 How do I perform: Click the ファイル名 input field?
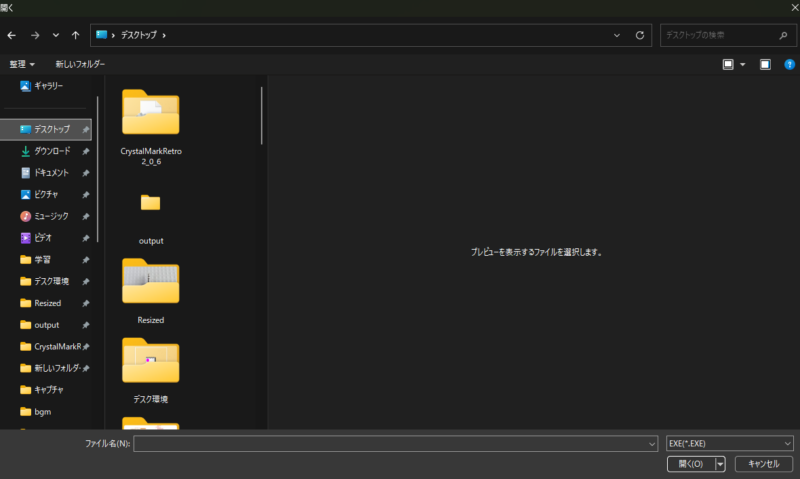pyautogui.click(x=390, y=443)
